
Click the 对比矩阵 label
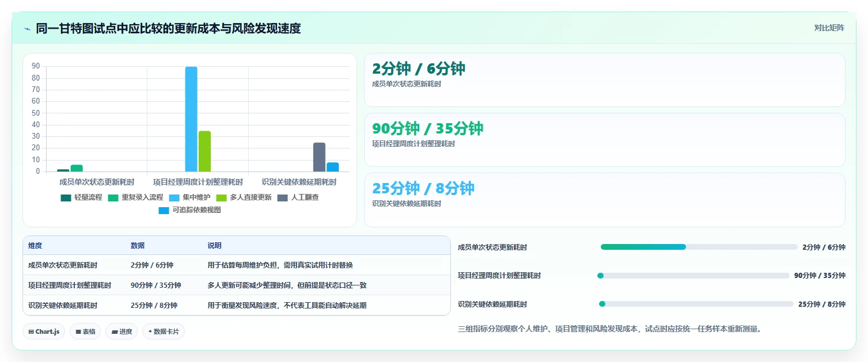tap(829, 28)
